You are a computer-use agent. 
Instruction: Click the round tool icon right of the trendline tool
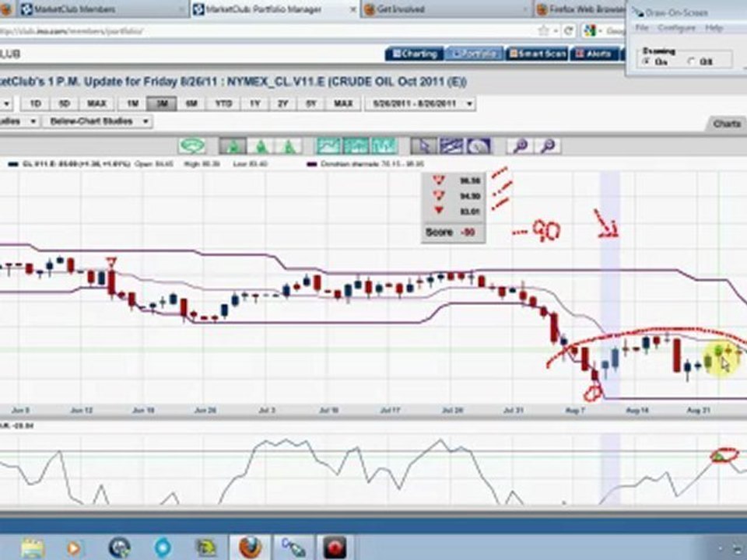pyautogui.click(x=479, y=145)
